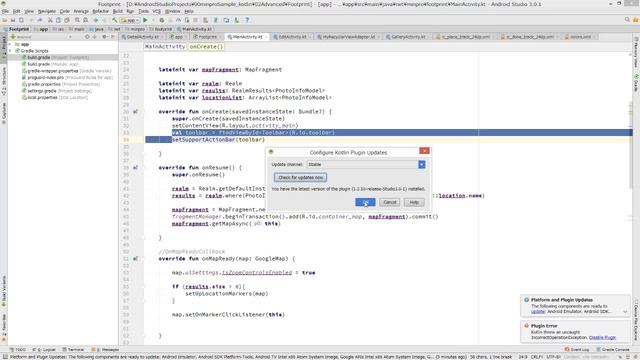Image resolution: width=640 pixels, height=360 pixels.
Task: Open the app run configuration dropdown
Action: coord(130,20)
